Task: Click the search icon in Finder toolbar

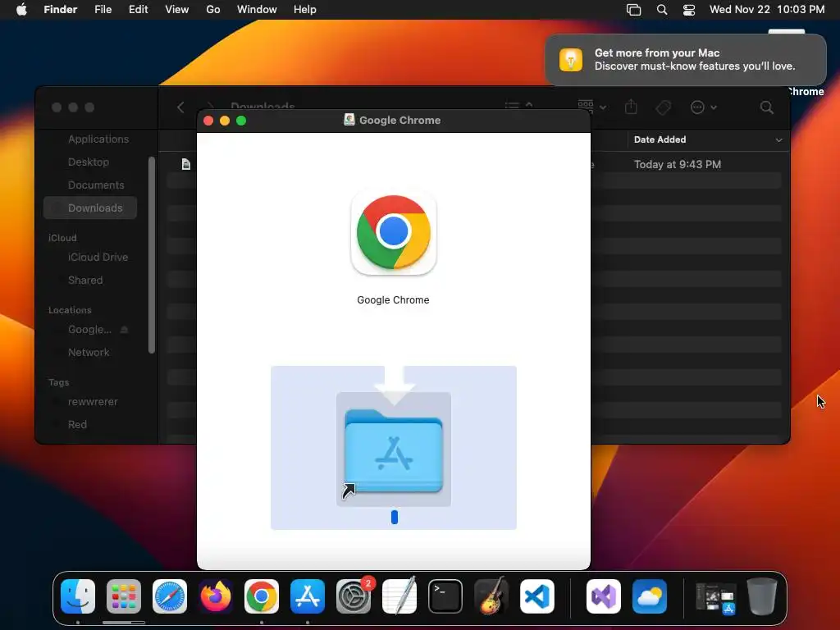Action: tap(767, 107)
